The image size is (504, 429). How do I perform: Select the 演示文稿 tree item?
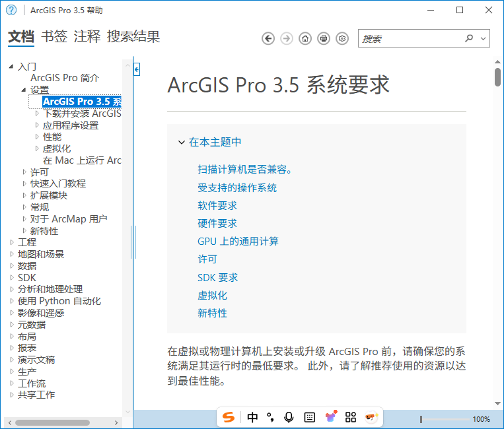tap(36, 360)
